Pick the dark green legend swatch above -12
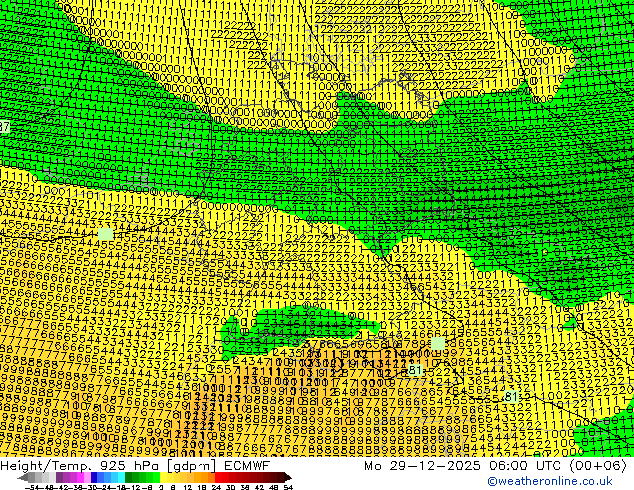 coord(129,478)
